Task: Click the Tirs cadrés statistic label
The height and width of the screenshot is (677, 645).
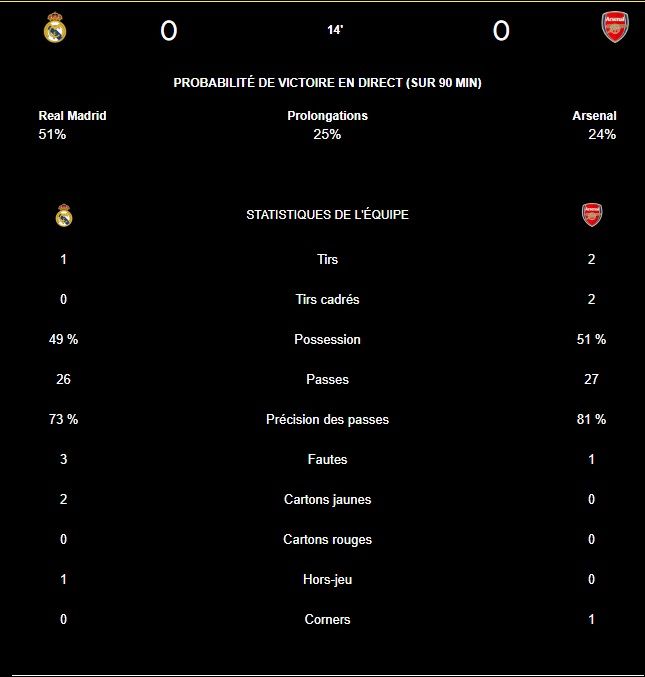Action: point(327,299)
